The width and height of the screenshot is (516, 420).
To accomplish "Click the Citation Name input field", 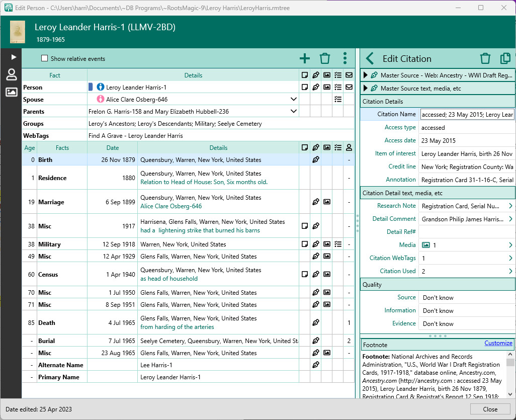I will tap(467, 114).
